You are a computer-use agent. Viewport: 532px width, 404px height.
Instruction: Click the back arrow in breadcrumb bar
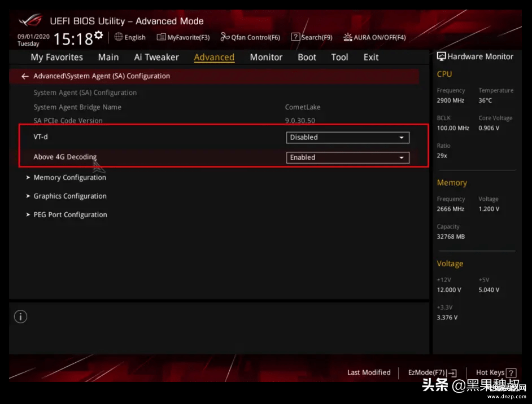click(x=24, y=76)
